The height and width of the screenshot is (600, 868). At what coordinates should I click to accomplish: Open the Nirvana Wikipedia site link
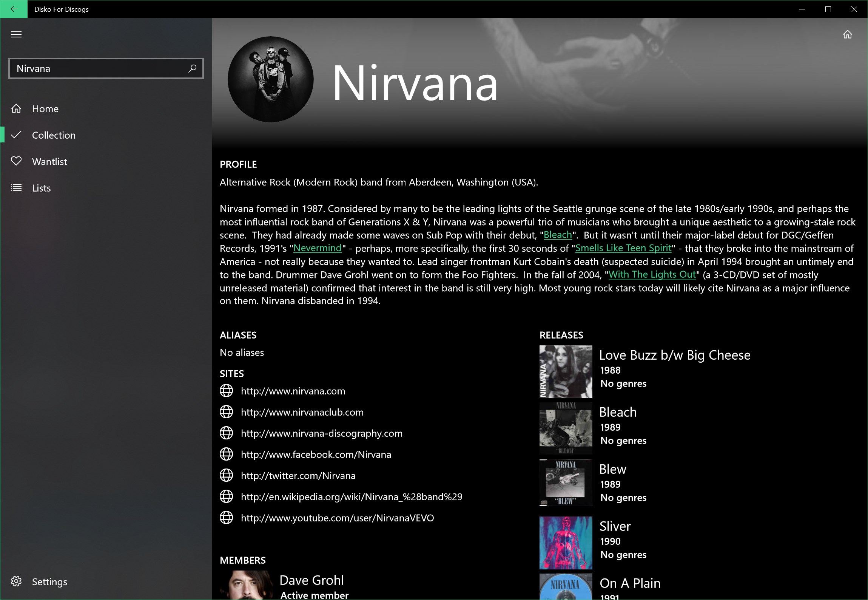point(351,497)
